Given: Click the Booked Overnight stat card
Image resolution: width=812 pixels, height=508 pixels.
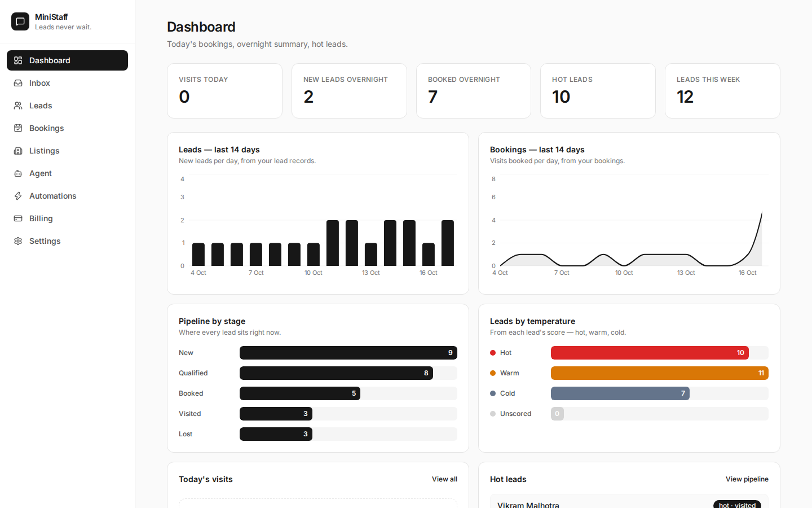Looking at the screenshot, I should 474,91.
